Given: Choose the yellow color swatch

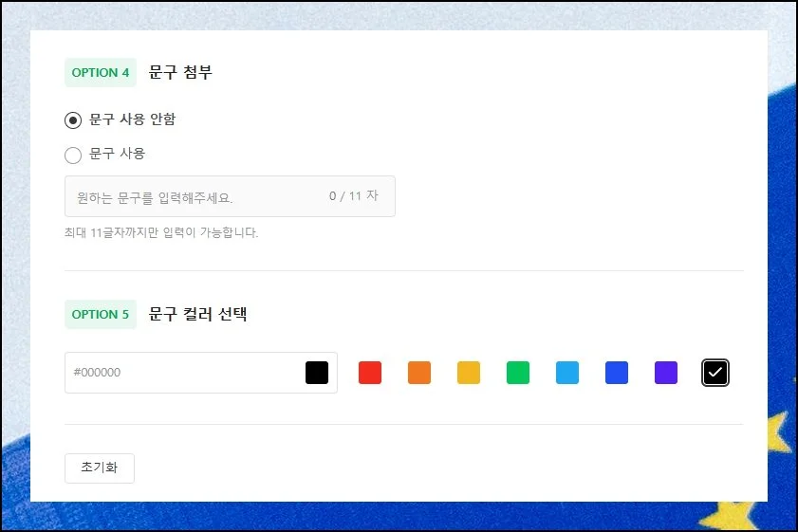Looking at the screenshot, I should pos(469,373).
